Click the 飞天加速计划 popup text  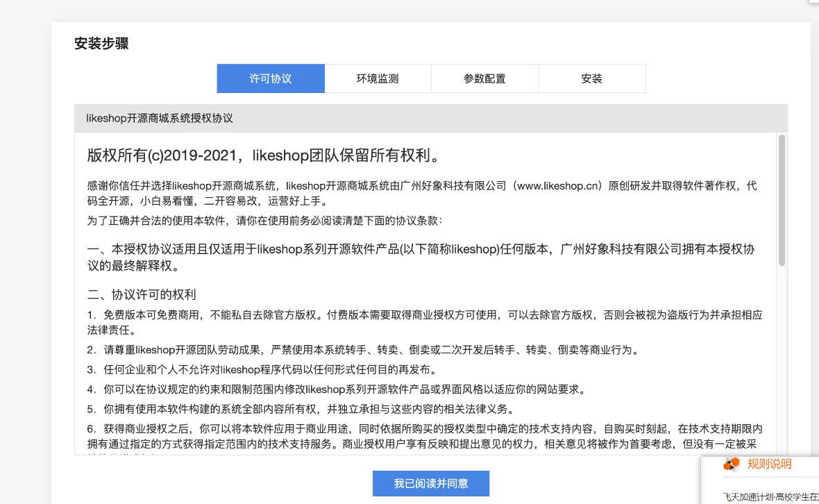pos(770,496)
